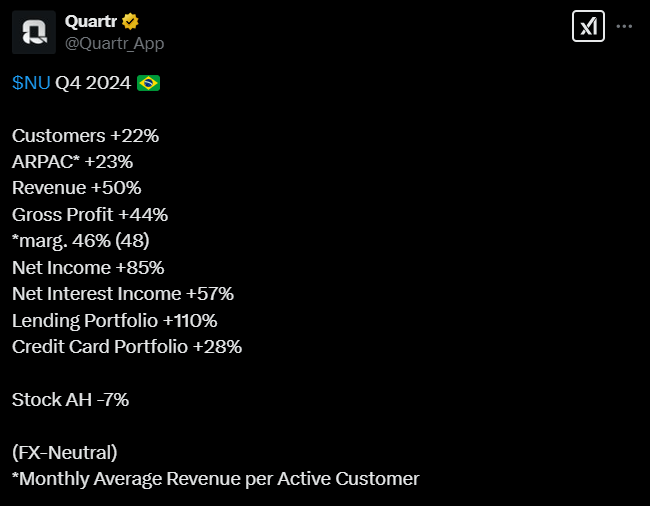
Task: Open the $NU cashtag link
Action: (x=31, y=83)
